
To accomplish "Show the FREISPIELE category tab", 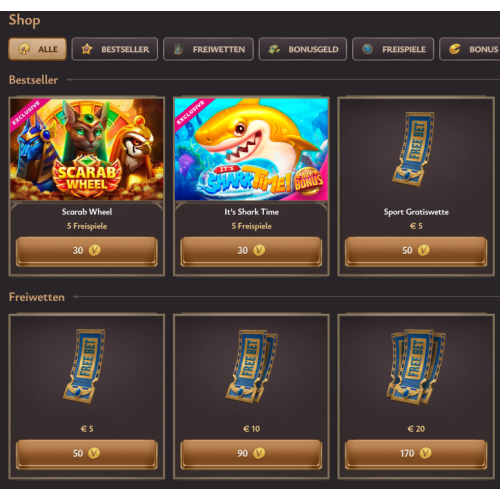I will 393,49.
